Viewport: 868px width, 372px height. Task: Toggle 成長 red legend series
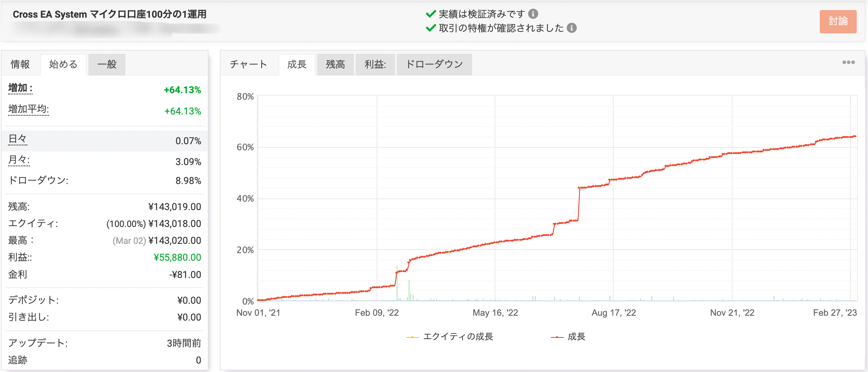tap(569, 337)
